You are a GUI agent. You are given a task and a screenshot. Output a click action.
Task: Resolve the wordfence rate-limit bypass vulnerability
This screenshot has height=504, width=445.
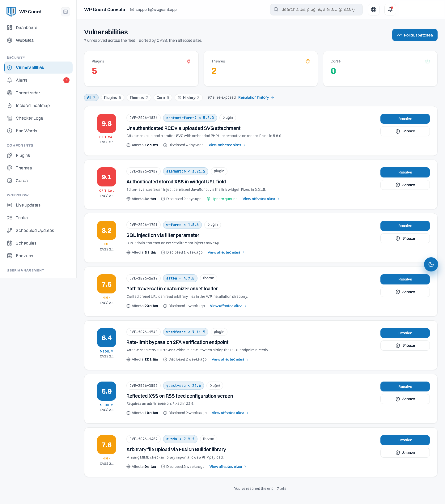point(405,333)
